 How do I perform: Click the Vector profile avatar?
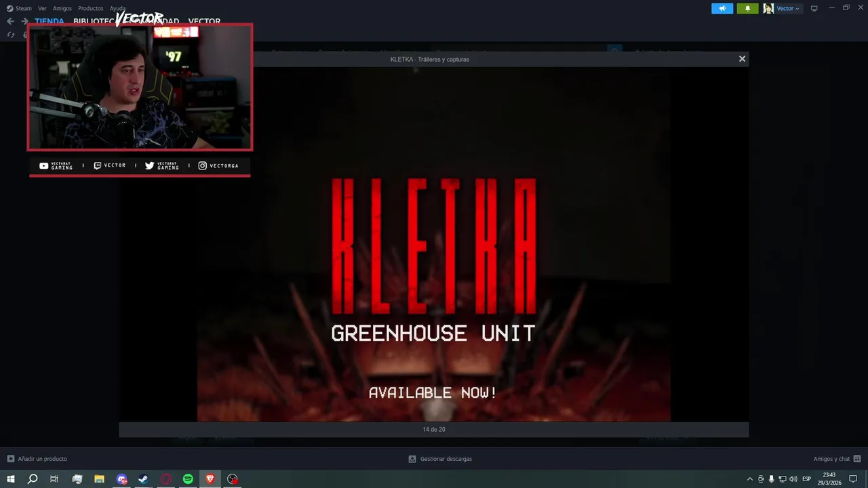point(768,8)
